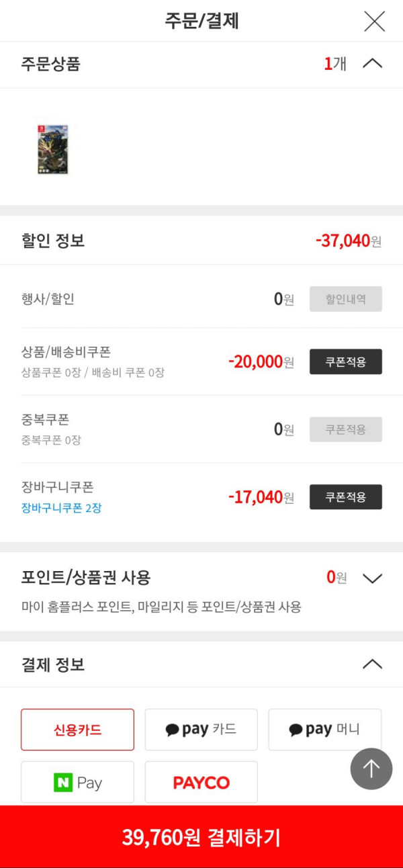Tap the -37,040원 total discount amount
403x868 pixels.
349,241
